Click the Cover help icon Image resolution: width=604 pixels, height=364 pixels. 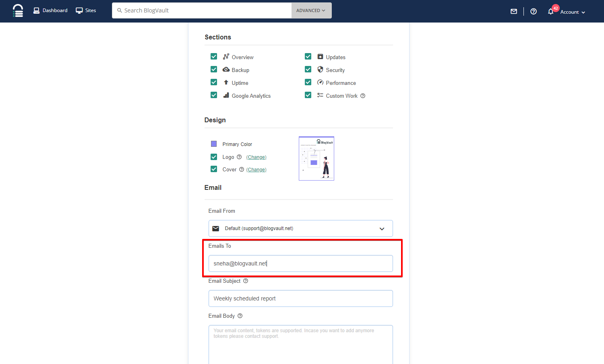[242, 169]
